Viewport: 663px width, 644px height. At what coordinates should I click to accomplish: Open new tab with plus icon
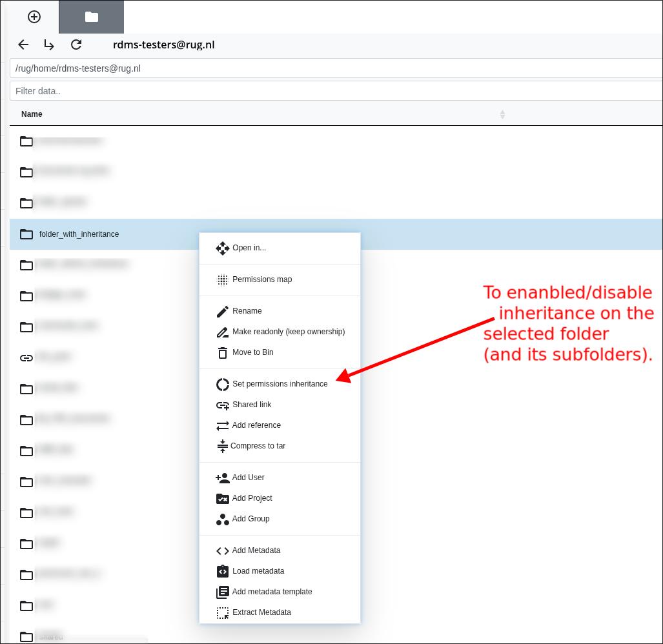34,17
